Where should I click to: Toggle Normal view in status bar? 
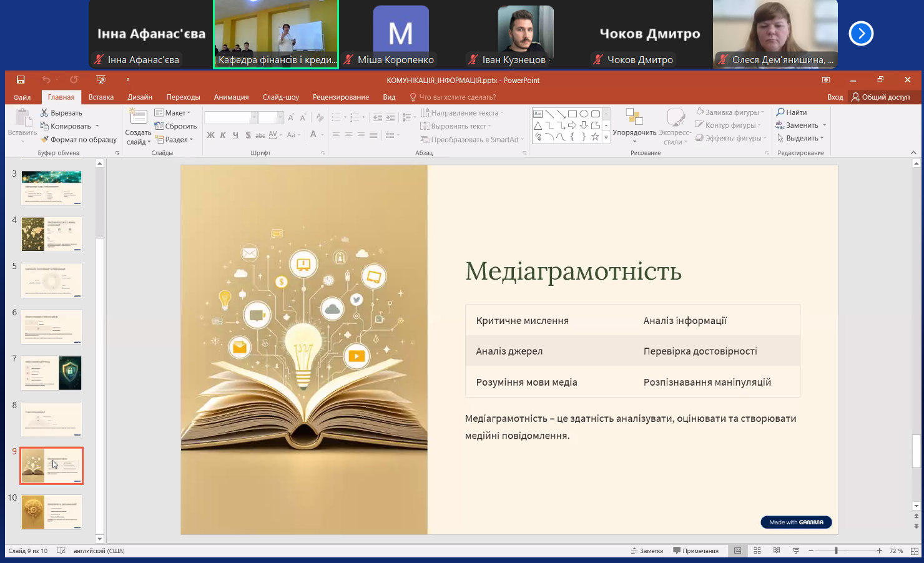point(737,551)
